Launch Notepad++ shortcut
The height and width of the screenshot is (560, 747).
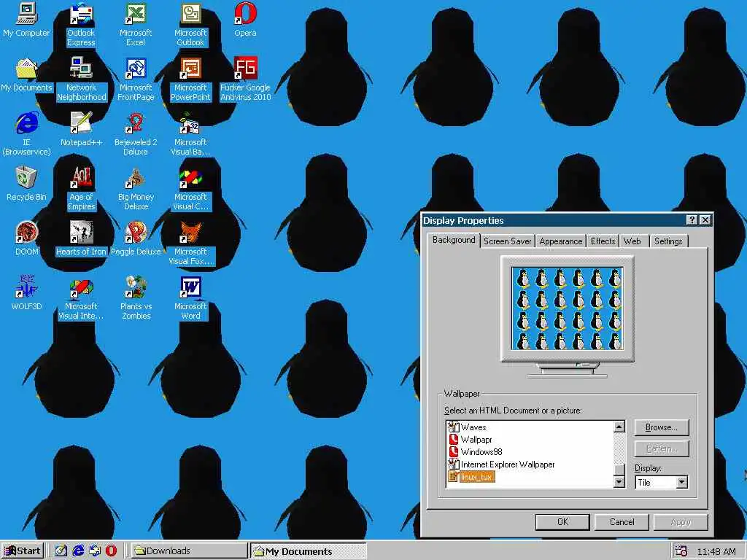(x=82, y=129)
